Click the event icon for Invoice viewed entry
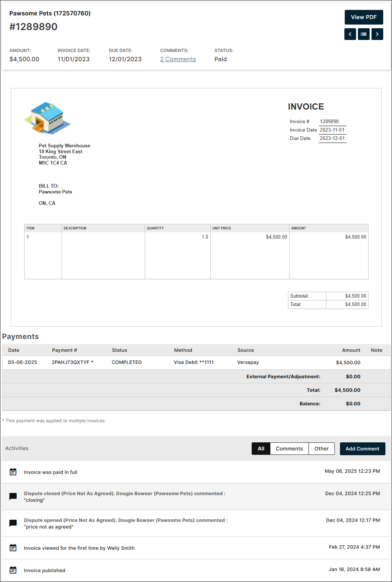392x582 pixels. [x=13, y=548]
